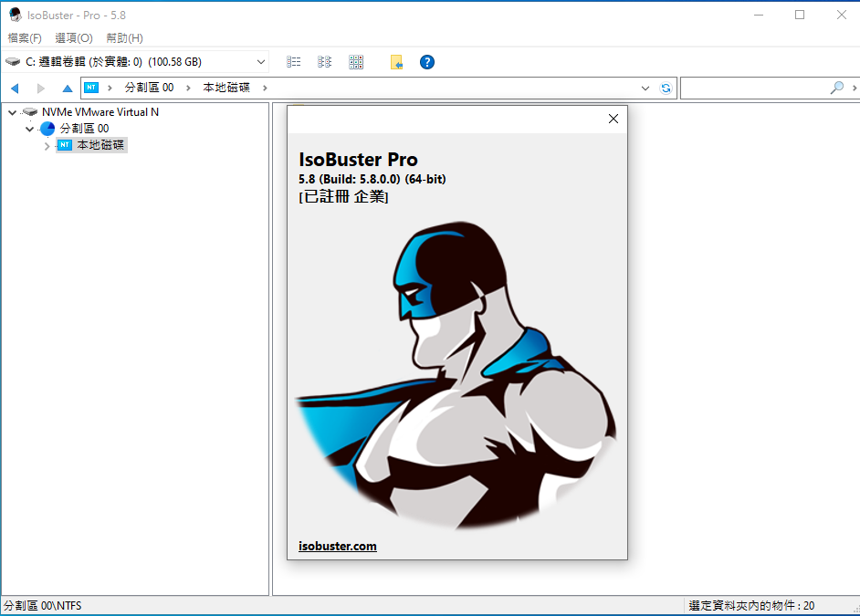Open the 幫助(H) menu

coord(124,37)
